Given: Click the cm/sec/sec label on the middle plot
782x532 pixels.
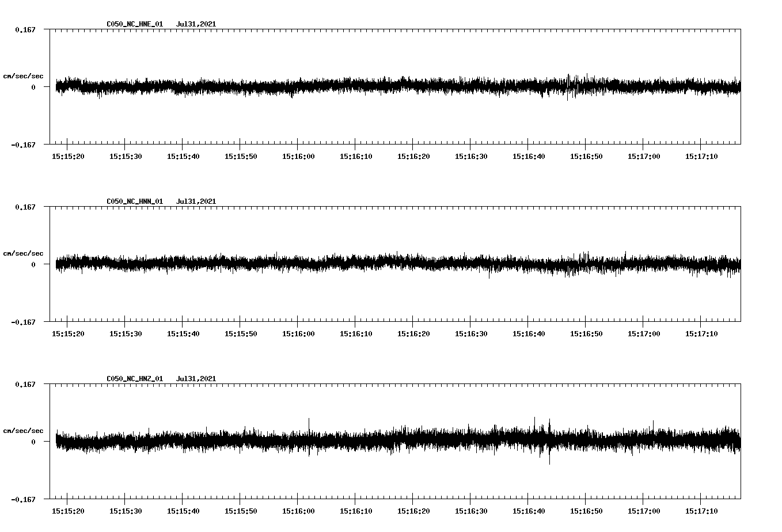Looking at the screenshot, I should 24,253.
